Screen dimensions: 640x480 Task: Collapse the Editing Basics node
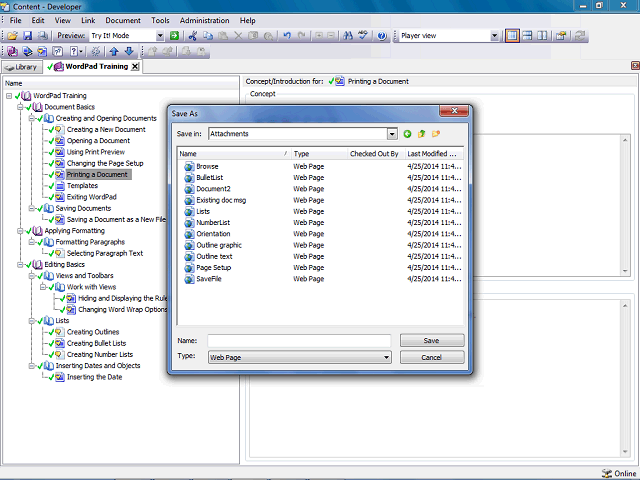(20, 265)
